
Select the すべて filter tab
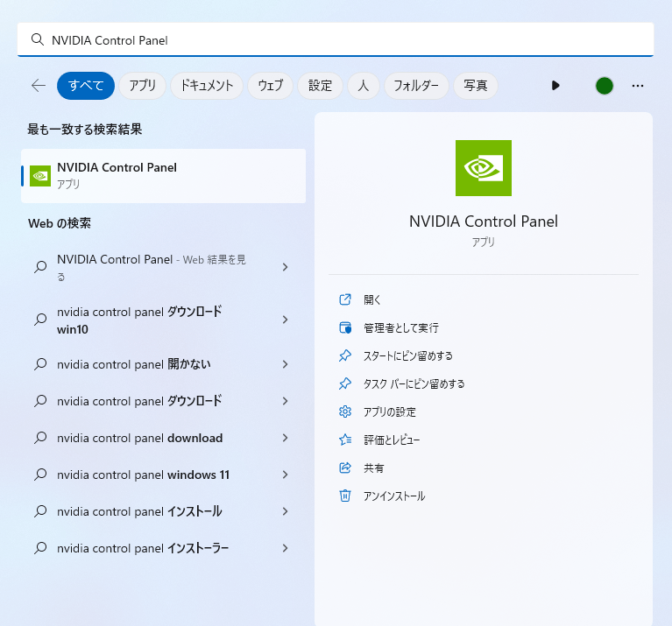(86, 86)
